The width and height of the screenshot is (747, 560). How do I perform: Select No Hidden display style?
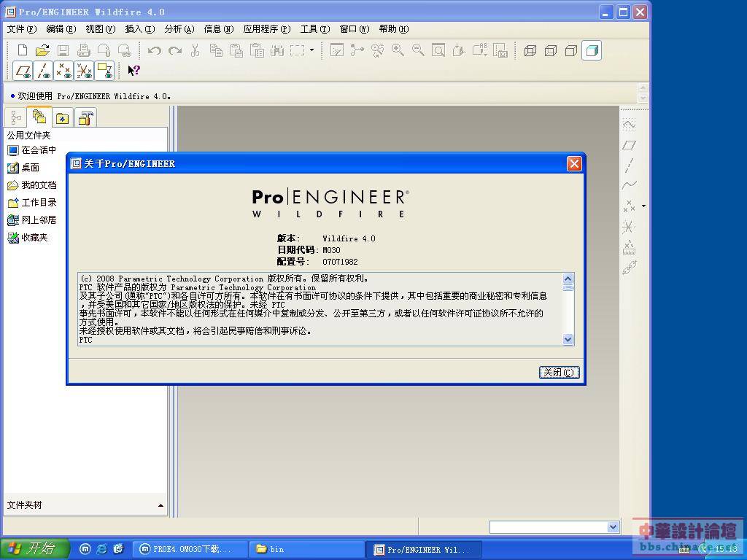(x=571, y=50)
